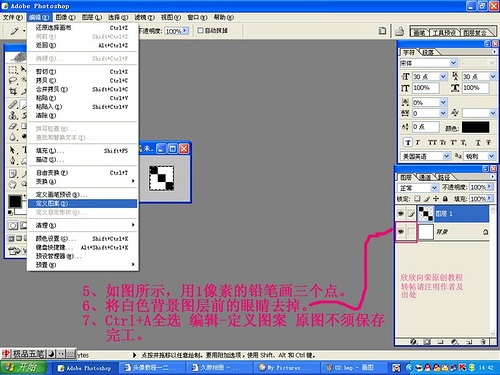Switch to the 通道 tab
500x375 pixels.
(425, 177)
